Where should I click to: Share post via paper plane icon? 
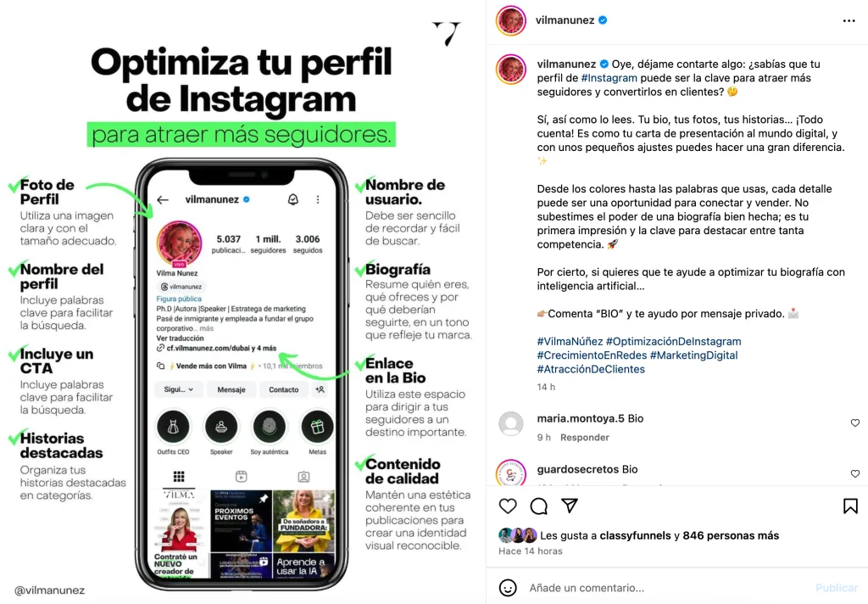[570, 506]
